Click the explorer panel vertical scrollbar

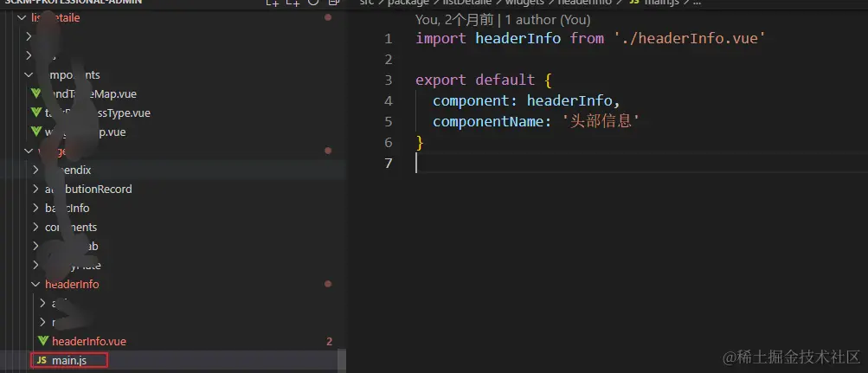tap(342, 360)
